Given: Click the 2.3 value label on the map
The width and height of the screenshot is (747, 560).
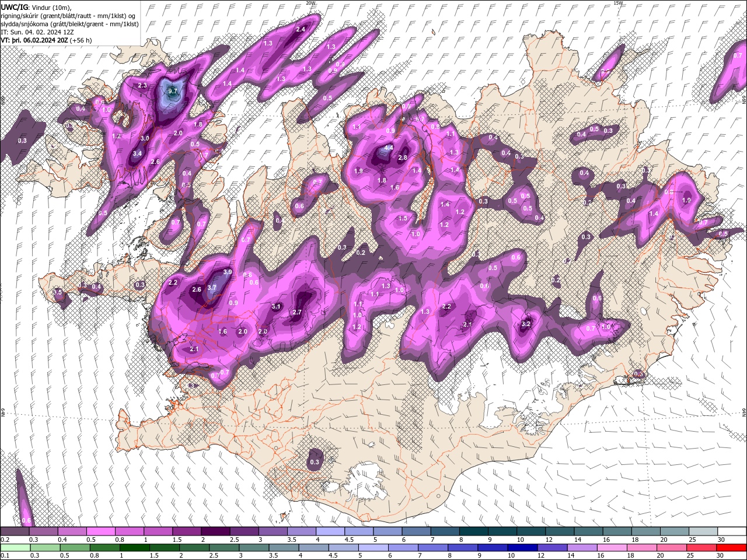Looking at the screenshot, I should [142, 85].
